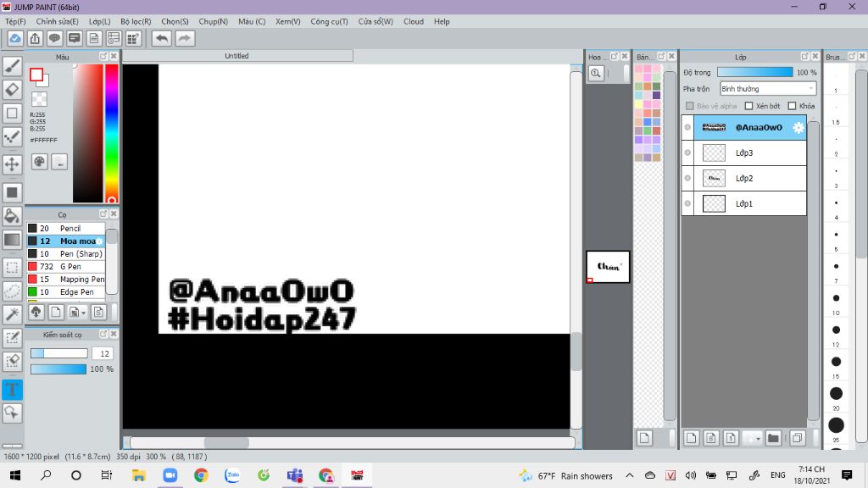Select the Gradient tool

pos(12,240)
